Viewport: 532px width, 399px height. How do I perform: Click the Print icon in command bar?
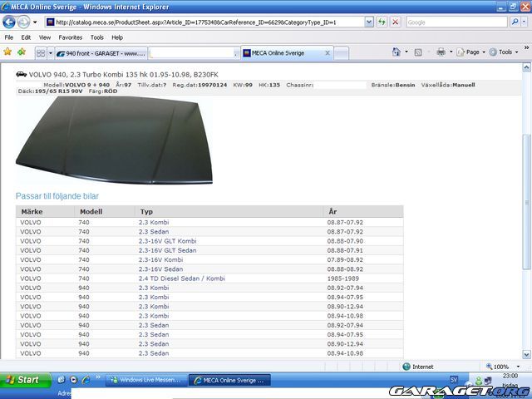coord(441,52)
